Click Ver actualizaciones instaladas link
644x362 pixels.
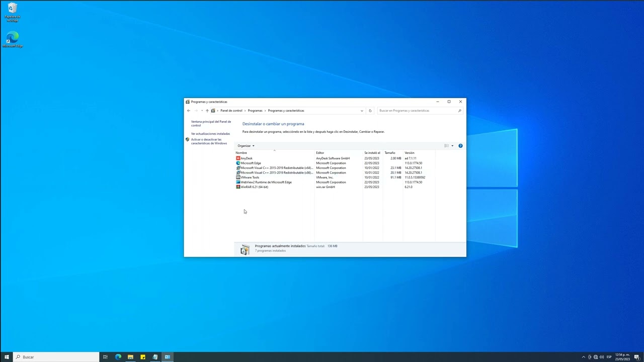210,134
